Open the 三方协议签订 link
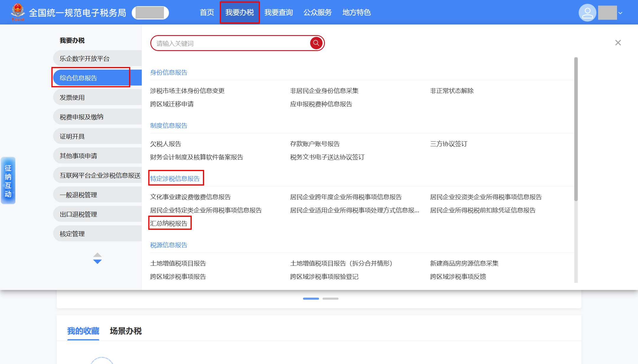This screenshot has width=638, height=364. click(448, 144)
